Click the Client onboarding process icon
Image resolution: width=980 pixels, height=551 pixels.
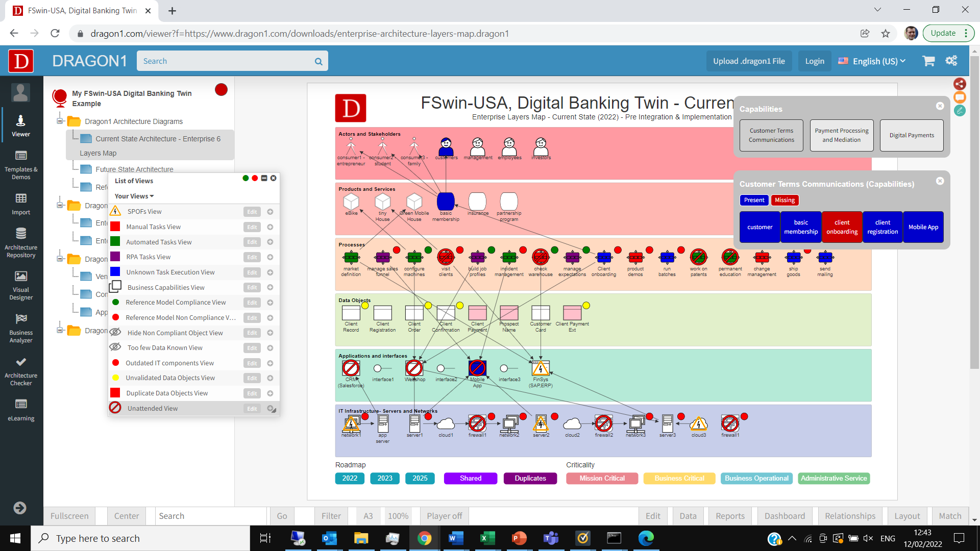(x=604, y=257)
